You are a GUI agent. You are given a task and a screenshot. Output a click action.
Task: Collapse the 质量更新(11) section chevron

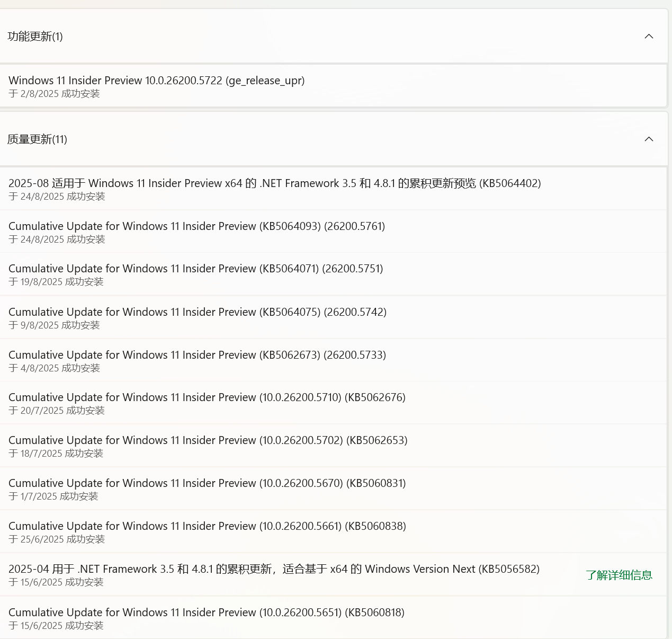[x=649, y=139]
